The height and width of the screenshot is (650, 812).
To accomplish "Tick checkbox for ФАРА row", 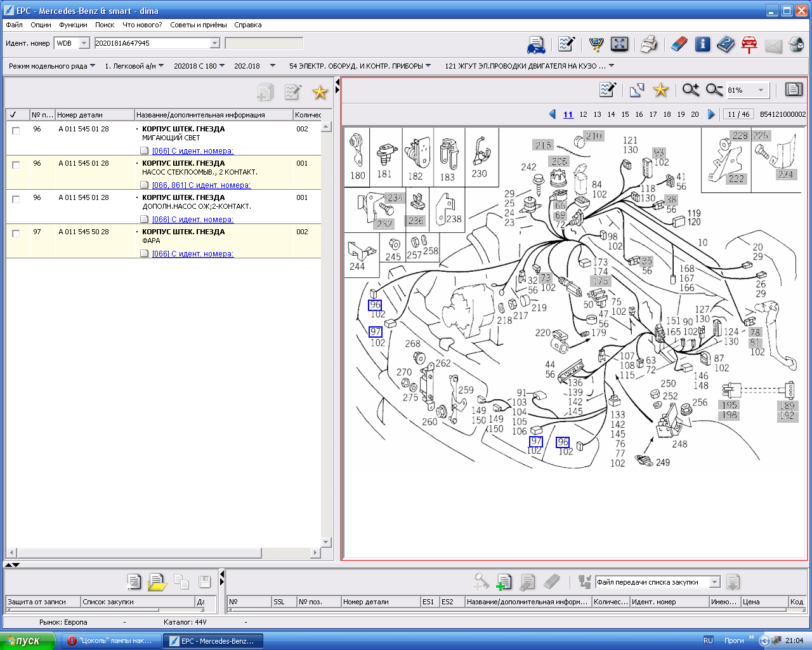I will pos(16,233).
